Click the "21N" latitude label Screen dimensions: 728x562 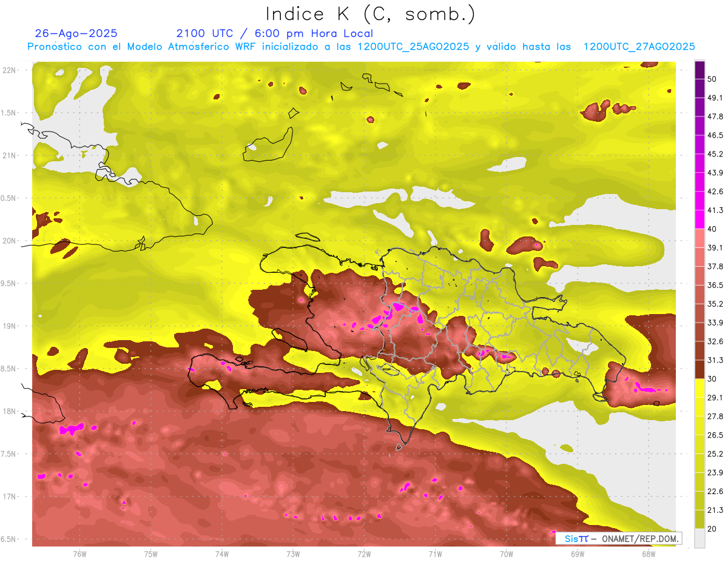(10, 155)
